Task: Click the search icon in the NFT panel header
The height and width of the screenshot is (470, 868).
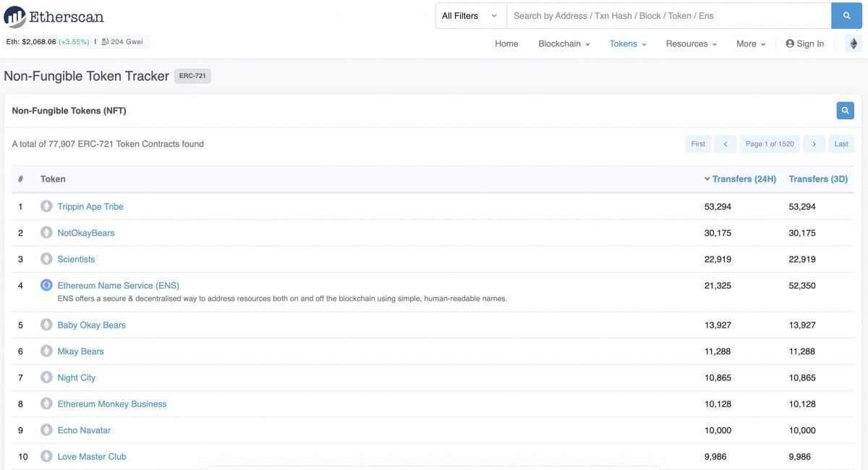Action: (x=844, y=110)
